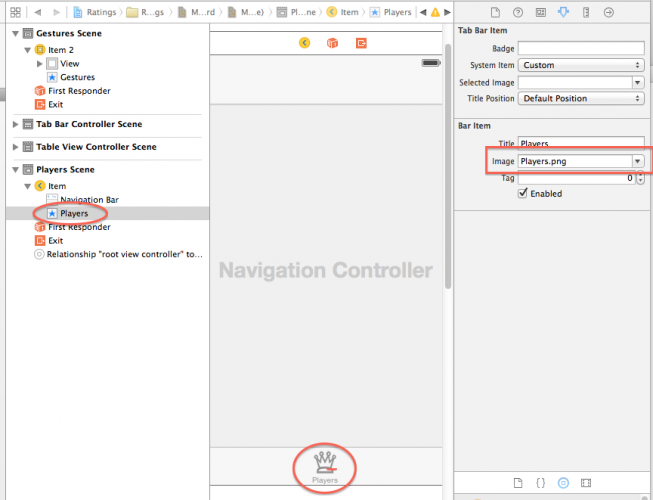The height and width of the screenshot is (500, 653).
Task: Click the Badge text field
Action: point(580,48)
